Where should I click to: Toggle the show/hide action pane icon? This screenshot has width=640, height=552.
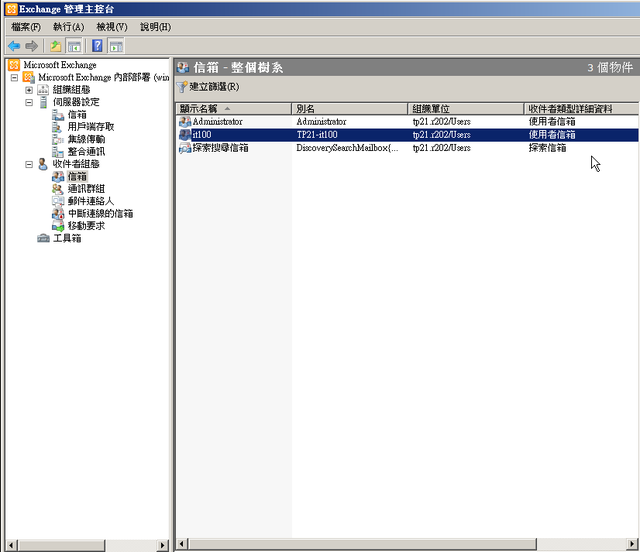116,46
